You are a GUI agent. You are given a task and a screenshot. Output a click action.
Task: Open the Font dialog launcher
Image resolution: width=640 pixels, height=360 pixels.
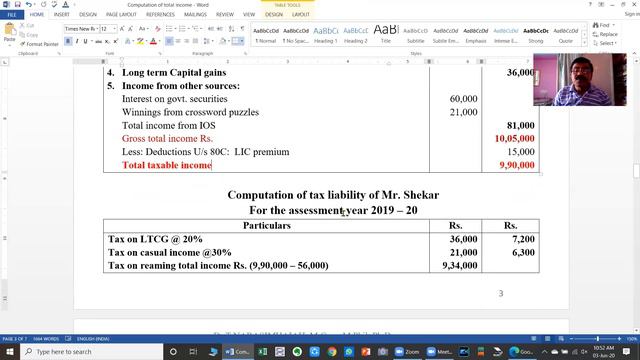pyautogui.click(x=160, y=53)
